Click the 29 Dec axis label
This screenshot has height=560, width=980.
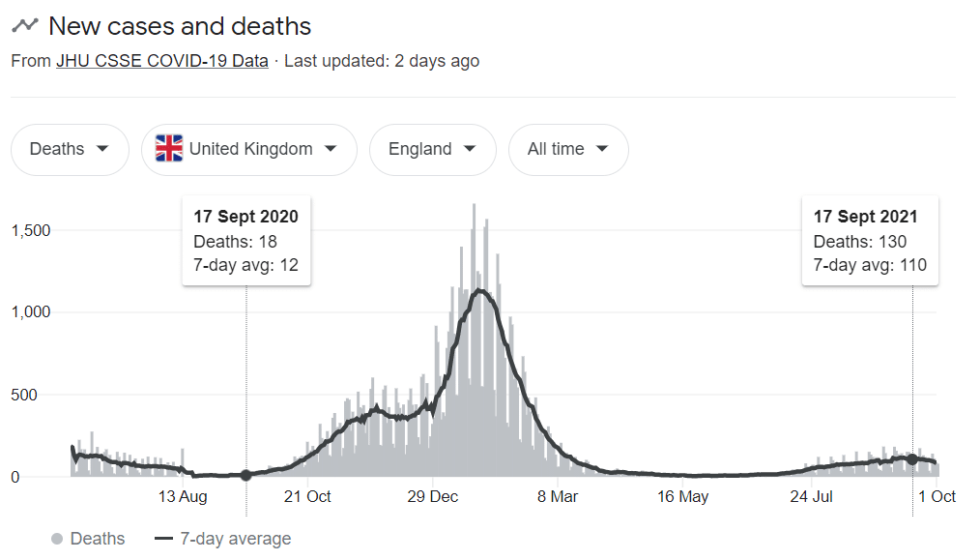[x=433, y=497]
